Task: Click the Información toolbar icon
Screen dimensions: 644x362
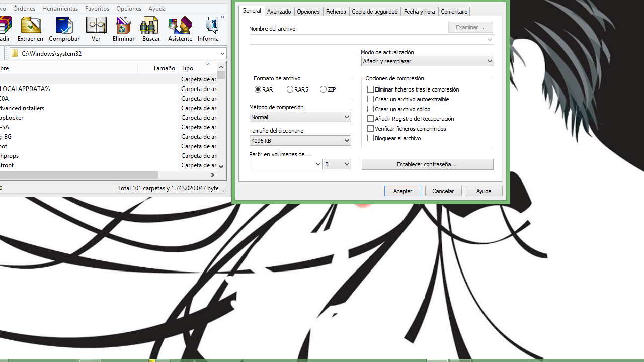Action: pyautogui.click(x=208, y=29)
